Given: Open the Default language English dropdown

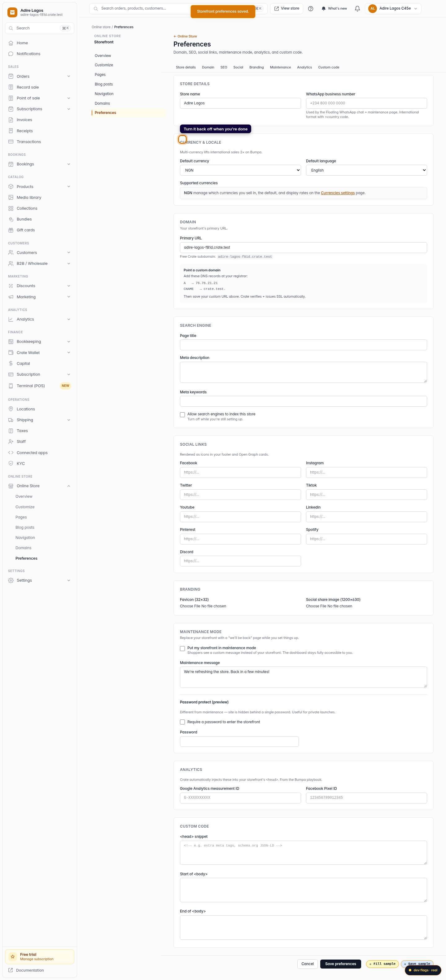Looking at the screenshot, I should (x=366, y=170).
